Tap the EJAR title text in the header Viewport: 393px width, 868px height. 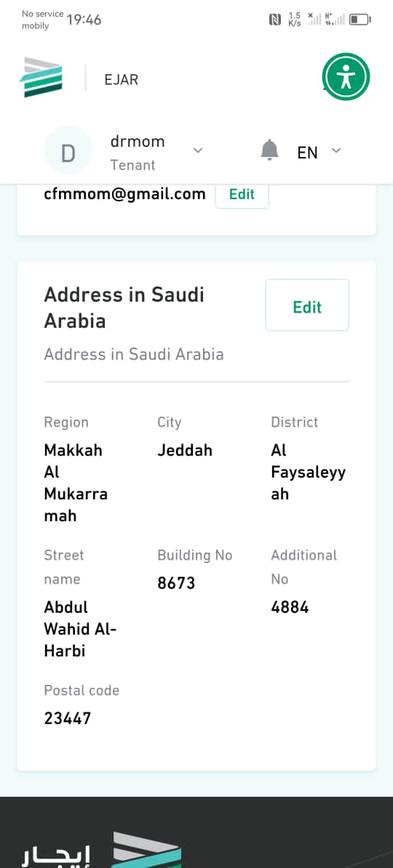tap(122, 80)
